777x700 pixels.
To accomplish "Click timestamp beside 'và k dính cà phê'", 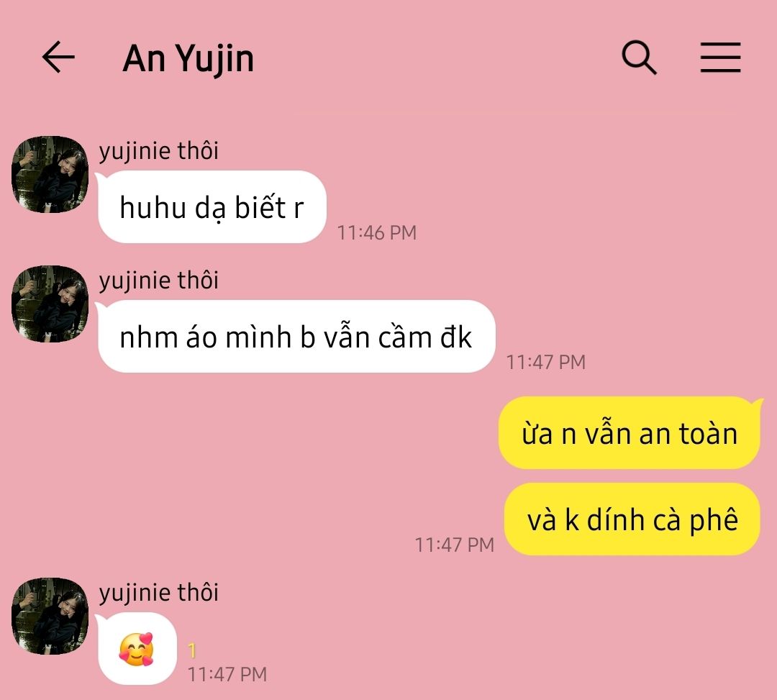I will [x=455, y=545].
